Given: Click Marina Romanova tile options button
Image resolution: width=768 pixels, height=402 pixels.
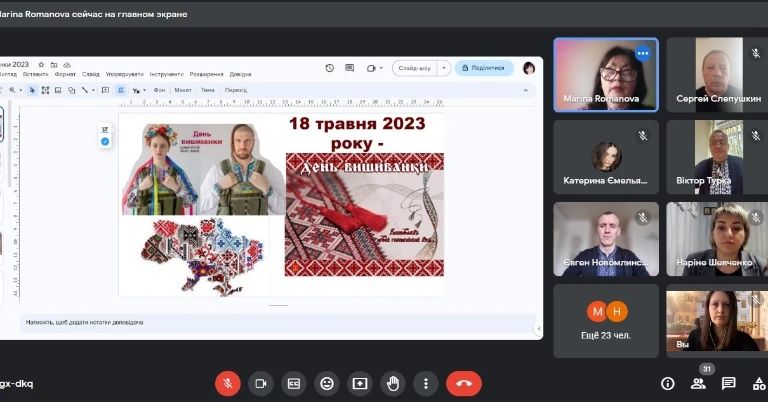Looking at the screenshot, I should coord(643,53).
